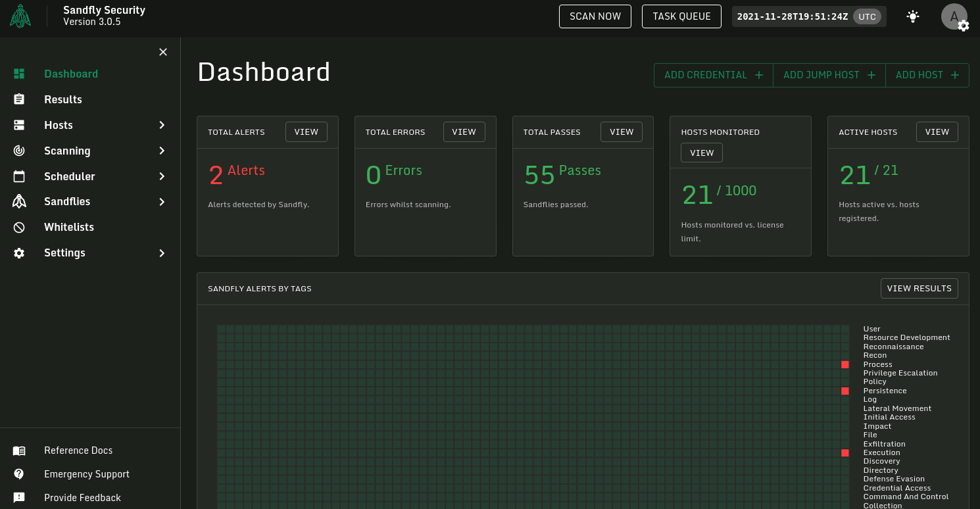
Task: Click ADD JUMP HOST button
Action: [x=829, y=75]
